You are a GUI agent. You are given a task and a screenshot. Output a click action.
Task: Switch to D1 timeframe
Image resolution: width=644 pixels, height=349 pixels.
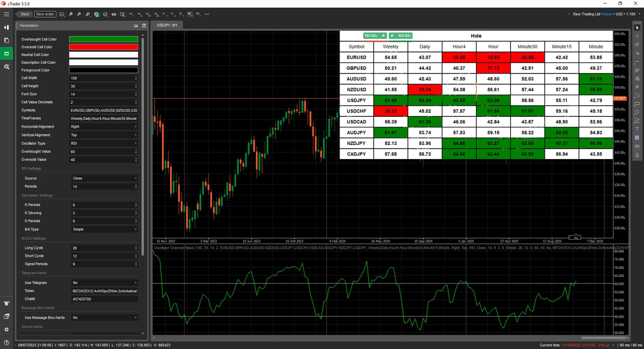click(x=182, y=14)
